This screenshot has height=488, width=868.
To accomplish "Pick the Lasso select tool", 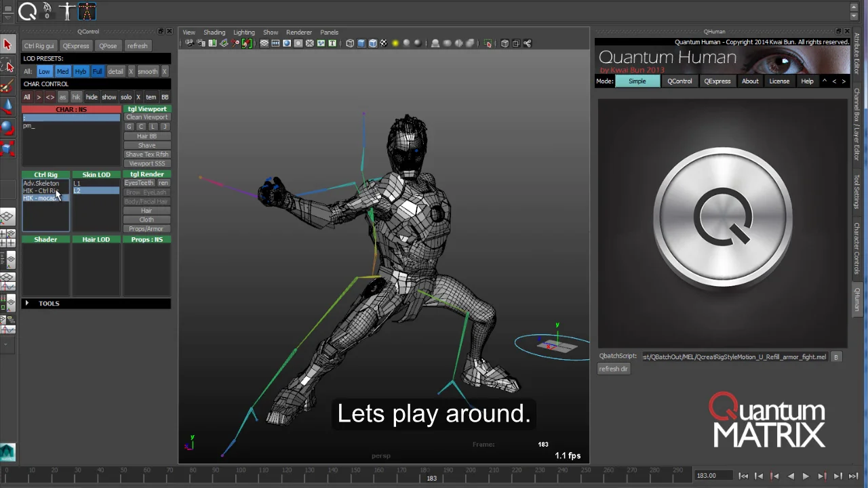I will (x=7, y=65).
